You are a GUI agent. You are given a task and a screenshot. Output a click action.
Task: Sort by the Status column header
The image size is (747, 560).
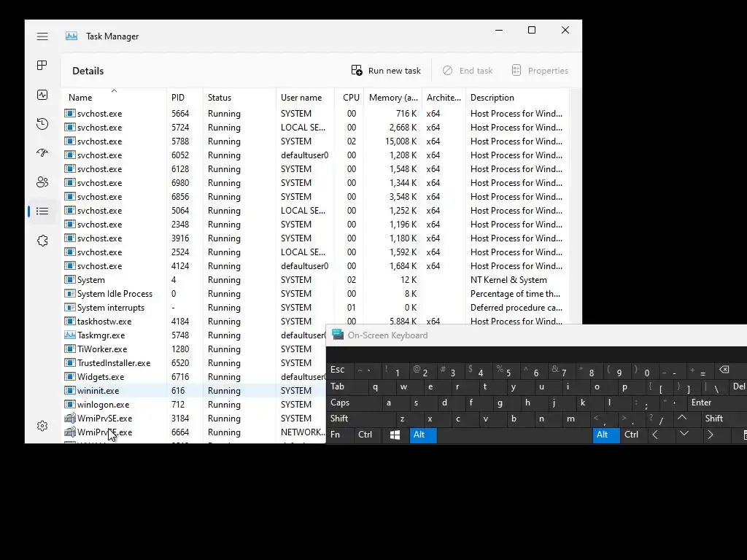tap(239, 97)
